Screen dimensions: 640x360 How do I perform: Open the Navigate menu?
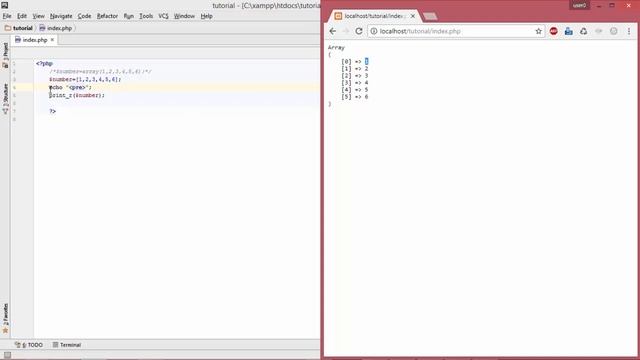click(x=61, y=16)
